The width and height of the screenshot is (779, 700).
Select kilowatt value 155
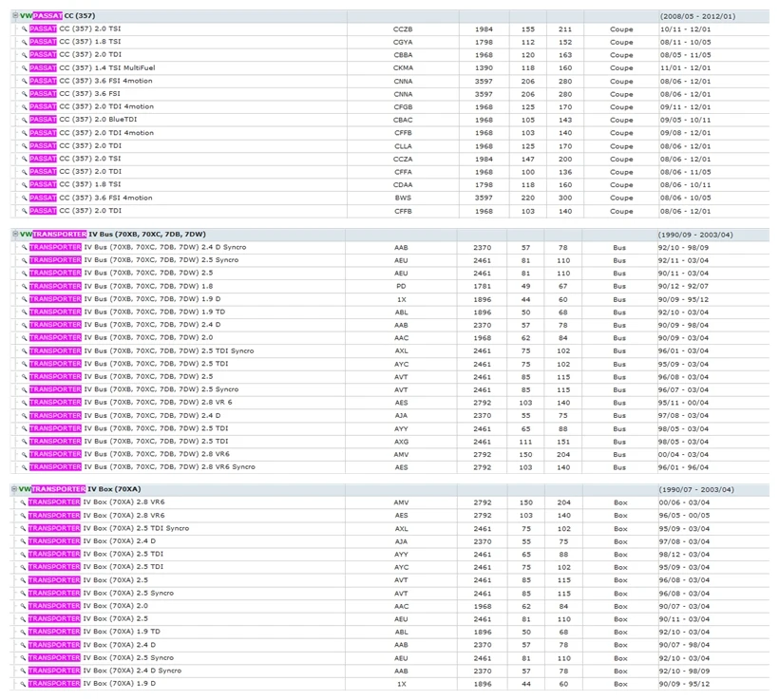pos(527,29)
